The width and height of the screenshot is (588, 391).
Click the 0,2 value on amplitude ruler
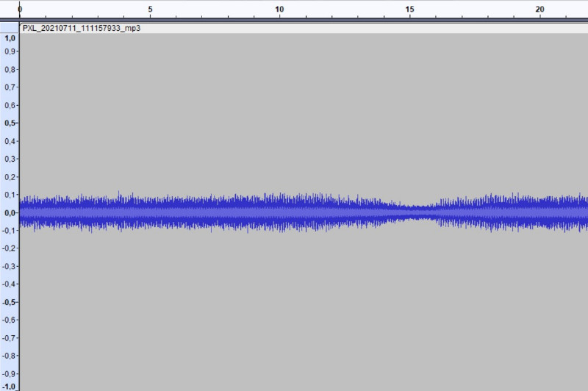10,177
